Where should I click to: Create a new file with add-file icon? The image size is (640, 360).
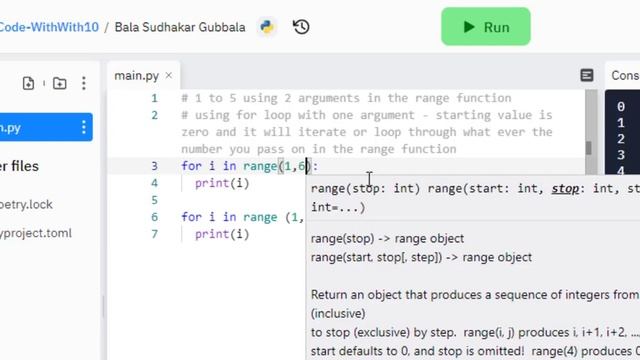click(28, 83)
